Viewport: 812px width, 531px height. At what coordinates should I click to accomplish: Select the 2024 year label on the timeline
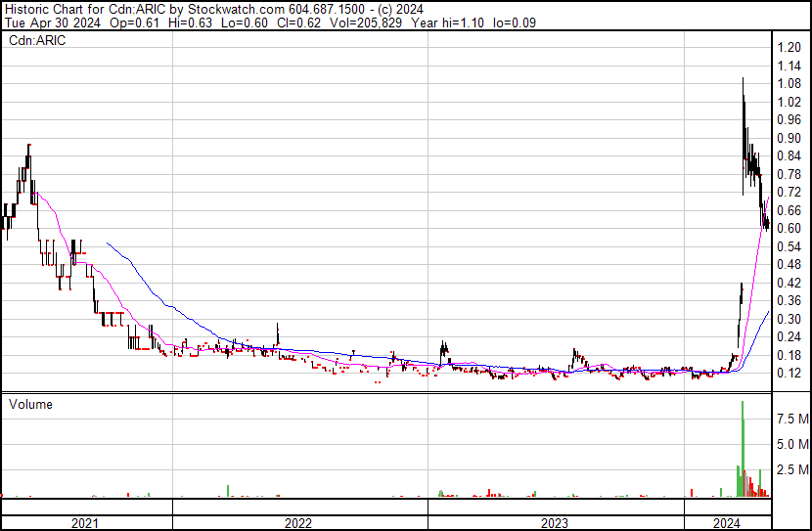(726, 523)
